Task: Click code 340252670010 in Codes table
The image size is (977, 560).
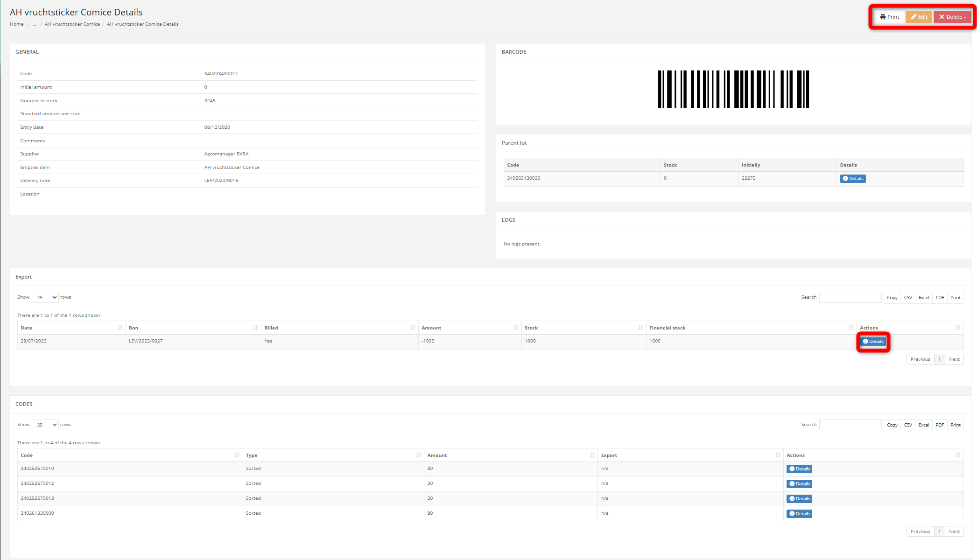Action: [x=37, y=469]
